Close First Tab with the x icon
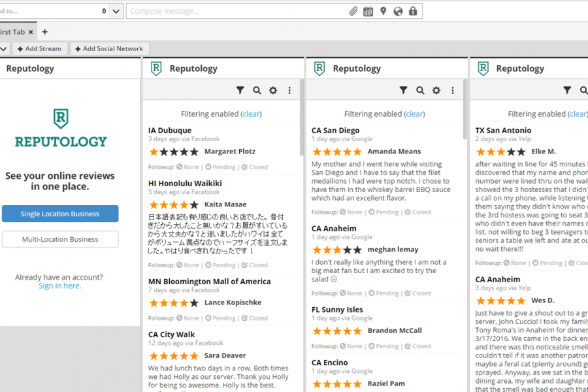Viewport: 588px width, 392px height. point(31,32)
